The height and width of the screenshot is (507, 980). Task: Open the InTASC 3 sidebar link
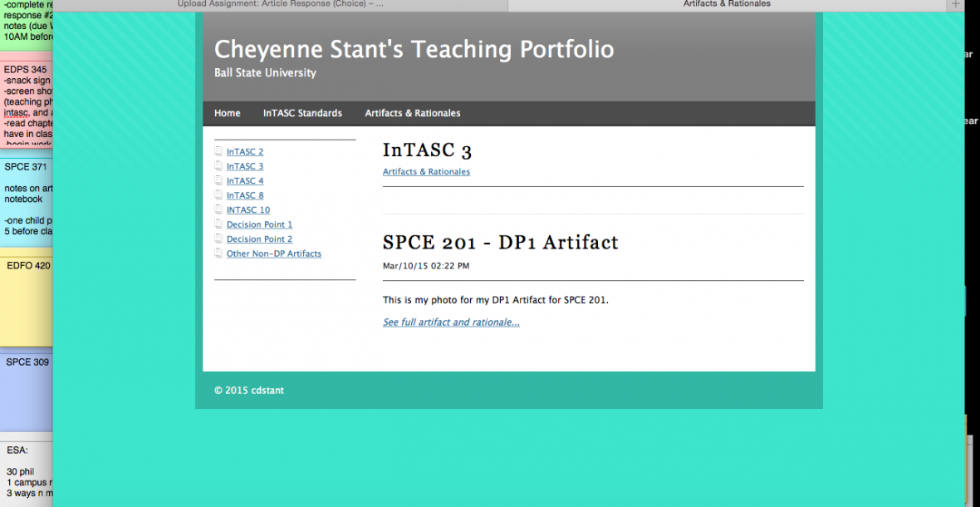tap(245, 166)
